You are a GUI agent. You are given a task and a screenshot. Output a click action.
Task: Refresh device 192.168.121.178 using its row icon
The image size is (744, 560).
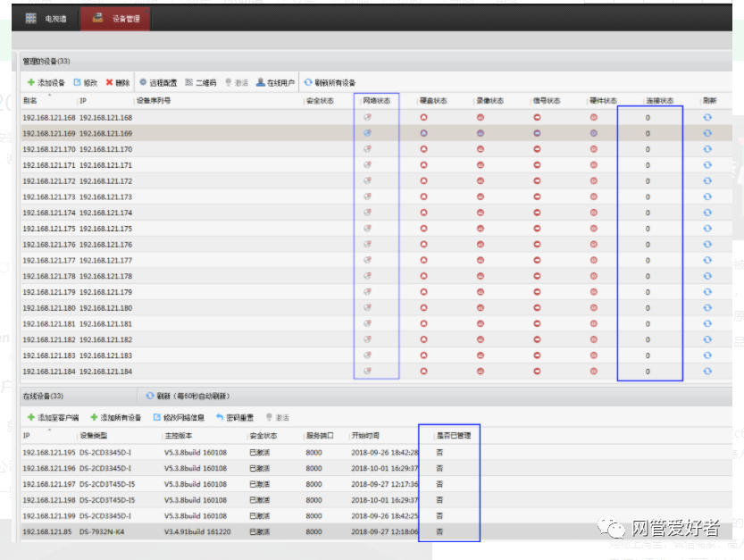(x=707, y=276)
